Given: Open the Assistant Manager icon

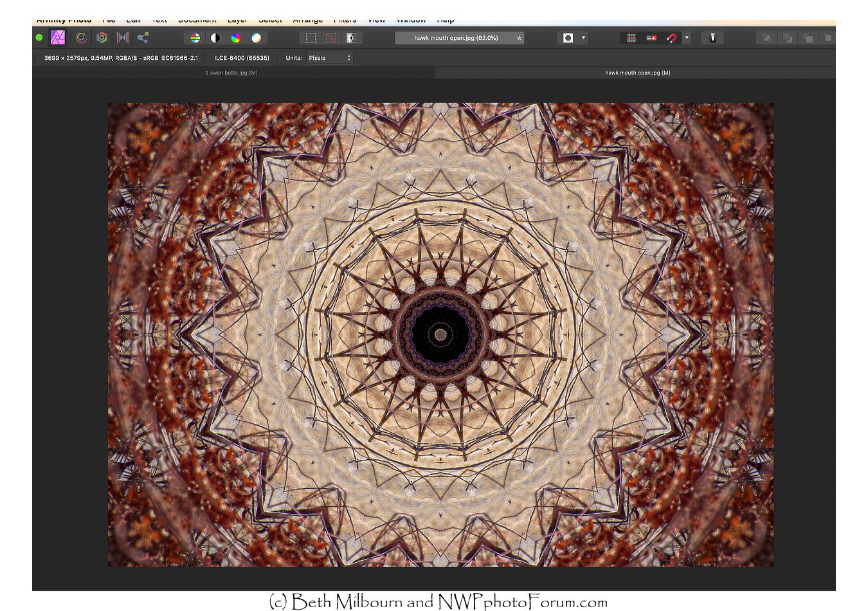Looking at the screenshot, I should point(712,38).
